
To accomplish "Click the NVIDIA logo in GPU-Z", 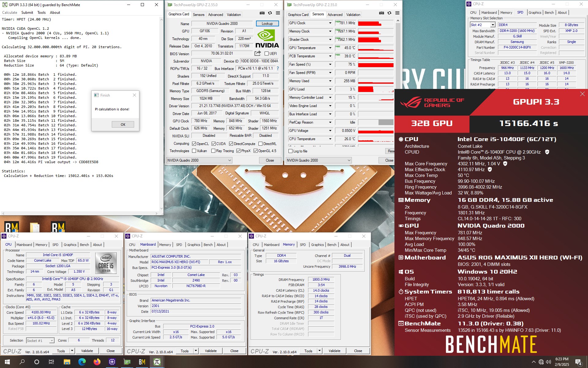I will [267, 38].
